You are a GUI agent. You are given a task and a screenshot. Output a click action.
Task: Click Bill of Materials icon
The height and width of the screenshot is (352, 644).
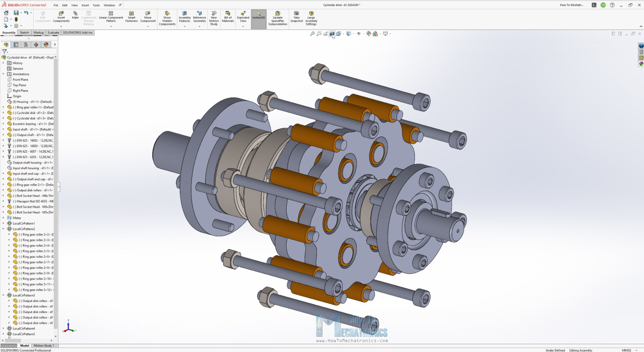(228, 17)
